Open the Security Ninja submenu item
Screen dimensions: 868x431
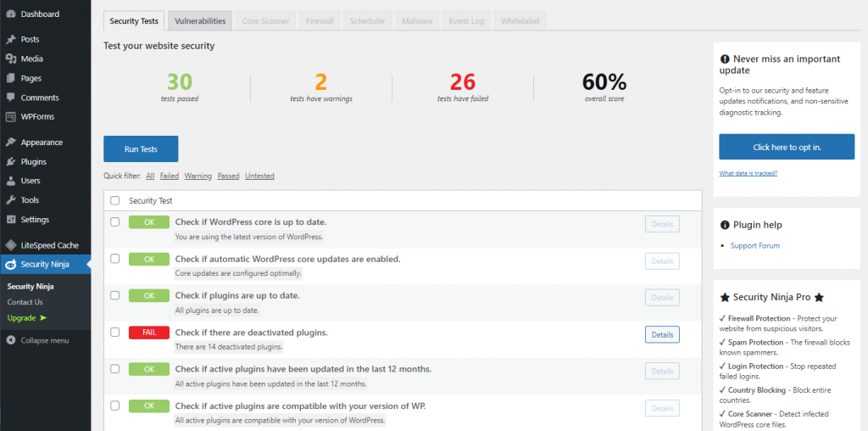(31, 287)
